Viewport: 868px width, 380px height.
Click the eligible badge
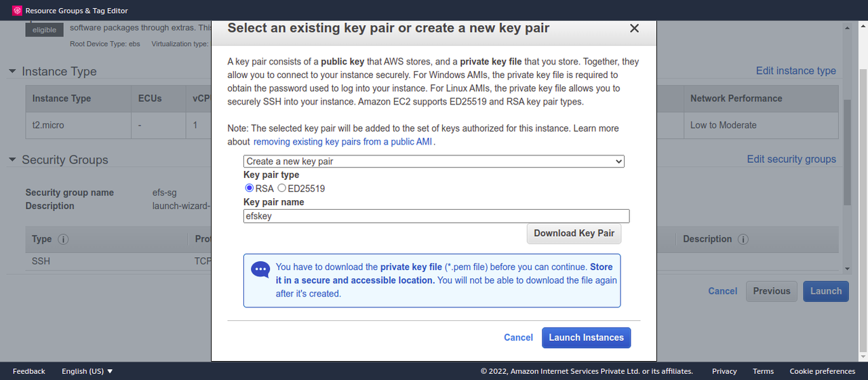pyautogui.click(x=45, y=30)
